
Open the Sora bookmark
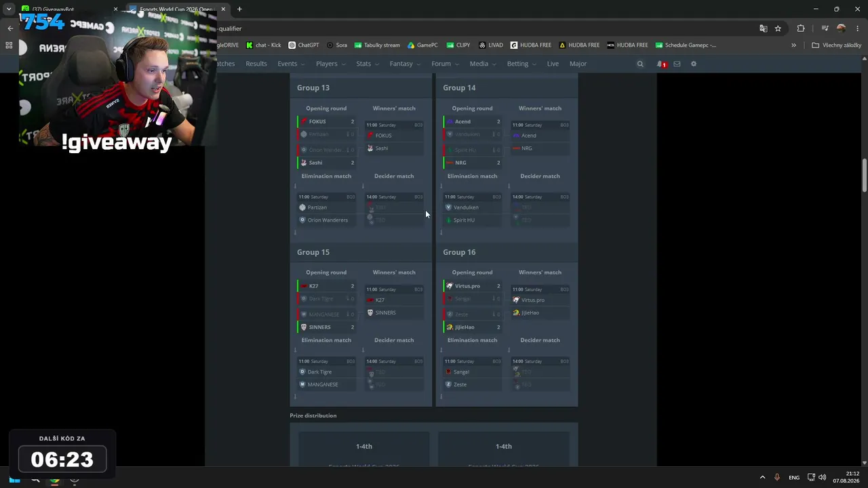(x=336, y=45)
